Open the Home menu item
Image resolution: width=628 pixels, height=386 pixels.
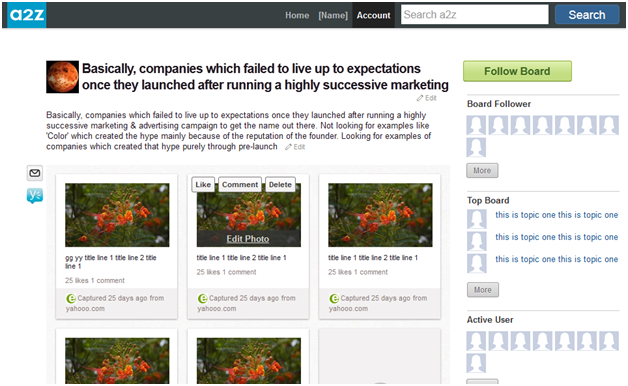click(x=297, y=15)
